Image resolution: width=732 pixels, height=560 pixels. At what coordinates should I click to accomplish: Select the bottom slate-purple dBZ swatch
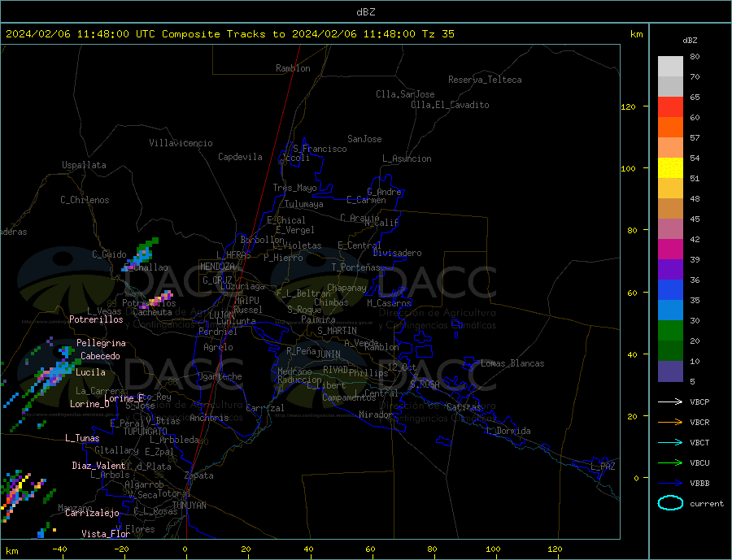tap(670, 371)
